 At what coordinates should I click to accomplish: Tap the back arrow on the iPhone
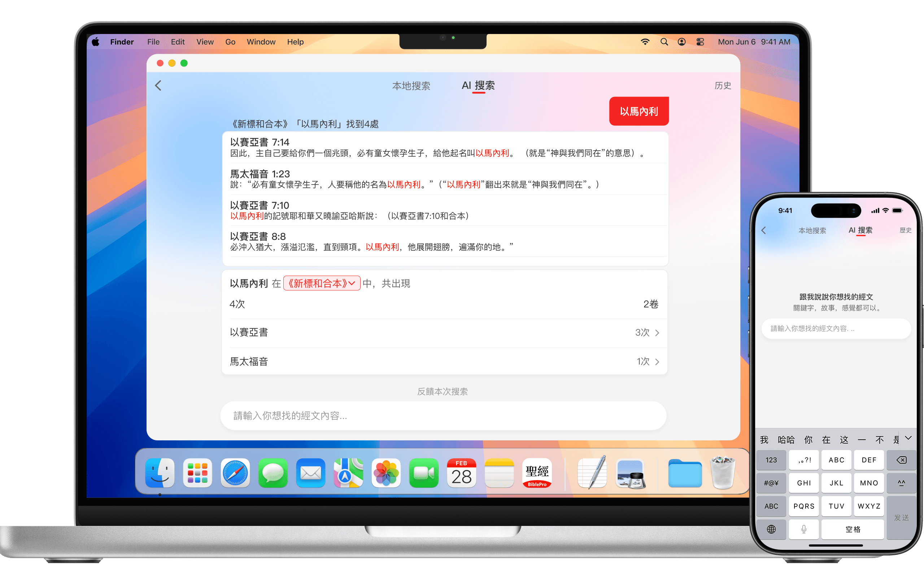(764, 230)
